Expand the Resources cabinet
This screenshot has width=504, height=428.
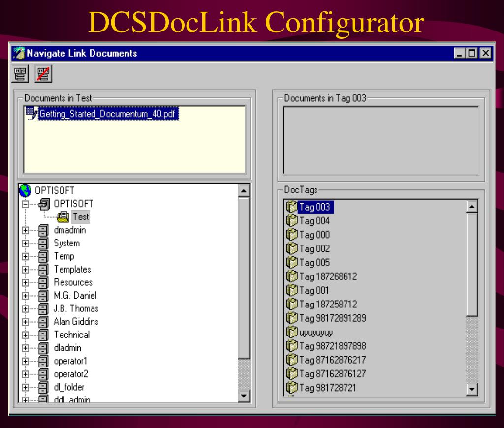coord(26,283)
